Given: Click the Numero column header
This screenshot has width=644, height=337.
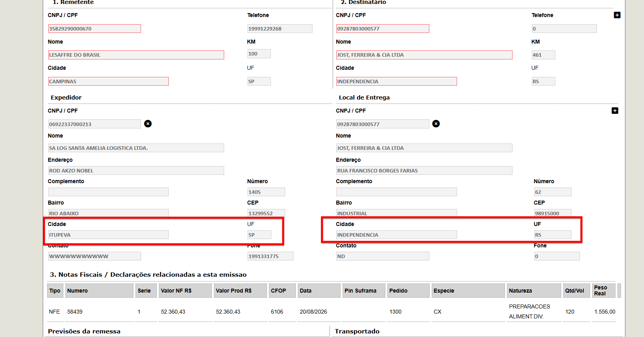Looking at the screenshot, I should (x=99, y=291).
